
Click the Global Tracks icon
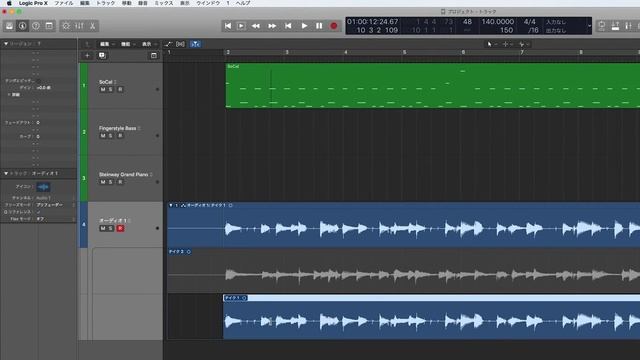point(153,55)
